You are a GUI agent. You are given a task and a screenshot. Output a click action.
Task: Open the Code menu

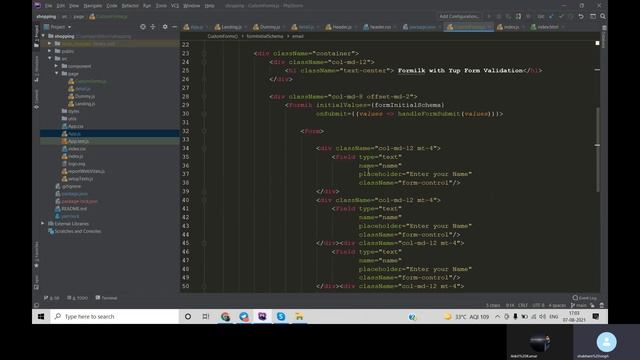tap(111, 6)
